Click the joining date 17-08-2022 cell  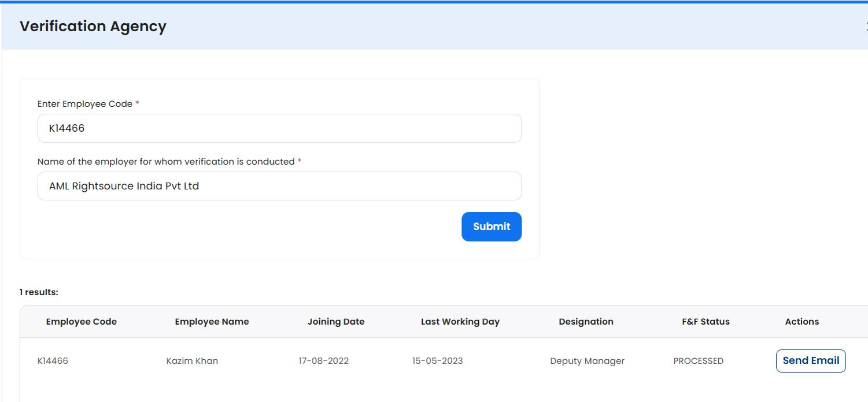(x=323, y=361)
